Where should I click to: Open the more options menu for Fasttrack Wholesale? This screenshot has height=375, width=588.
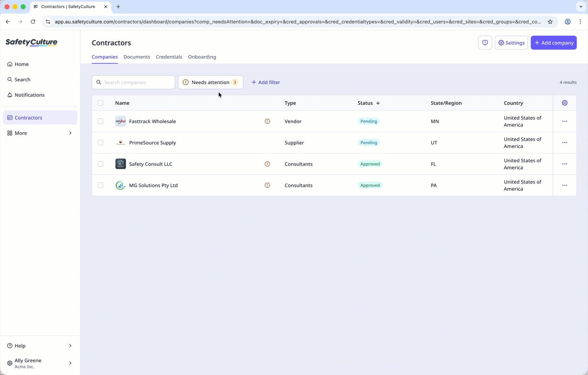[x=565, y=121]
